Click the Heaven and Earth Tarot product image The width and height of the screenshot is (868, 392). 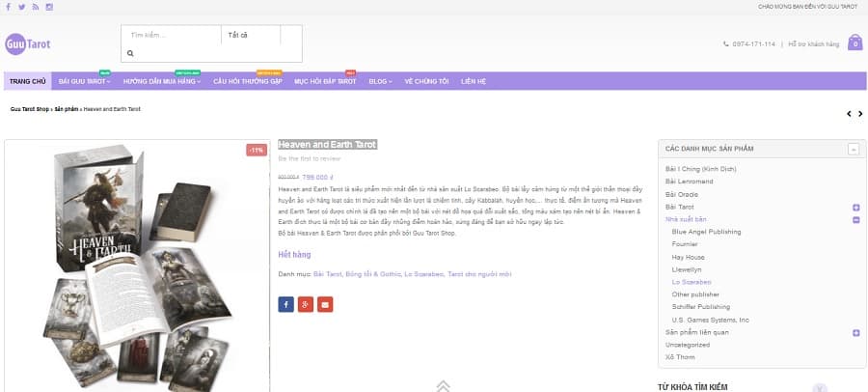click(137, 266)
